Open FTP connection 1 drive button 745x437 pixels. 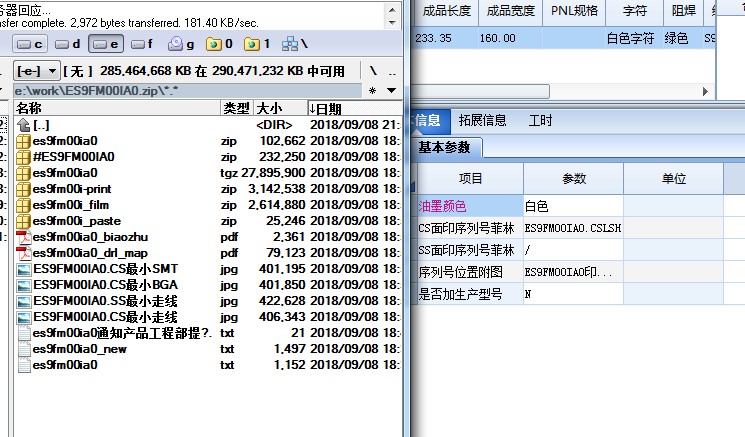coord(257,44)
